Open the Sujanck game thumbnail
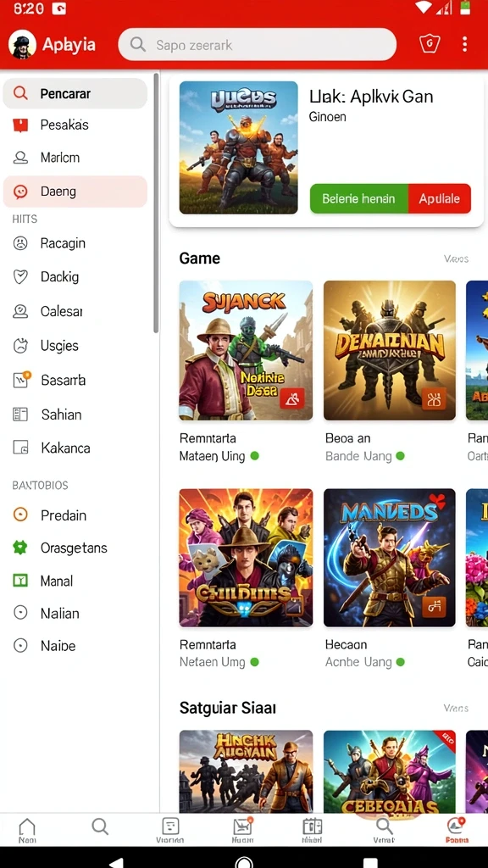 coord(246,350)
